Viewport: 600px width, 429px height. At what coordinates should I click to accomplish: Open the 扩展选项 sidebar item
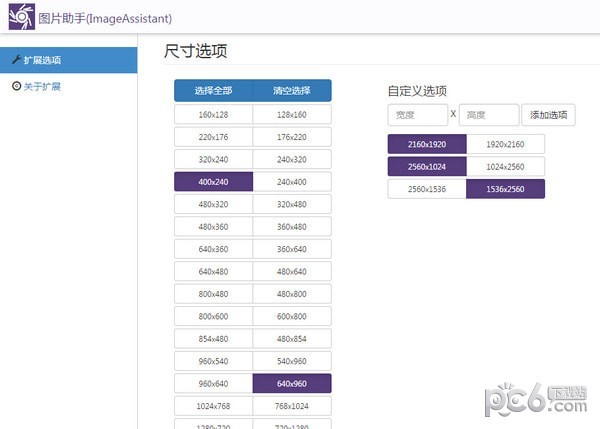[x=68, y=60]
